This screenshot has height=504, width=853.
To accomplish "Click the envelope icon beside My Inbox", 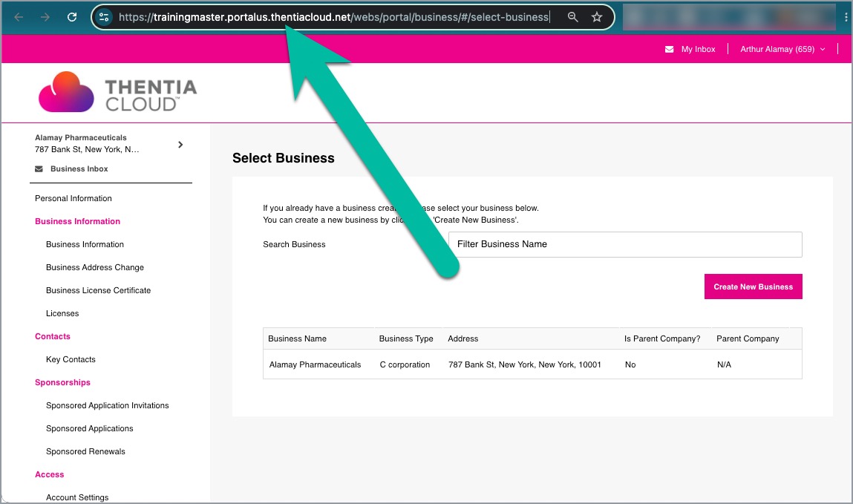I will pyautogui.click(x=669, y=50).
